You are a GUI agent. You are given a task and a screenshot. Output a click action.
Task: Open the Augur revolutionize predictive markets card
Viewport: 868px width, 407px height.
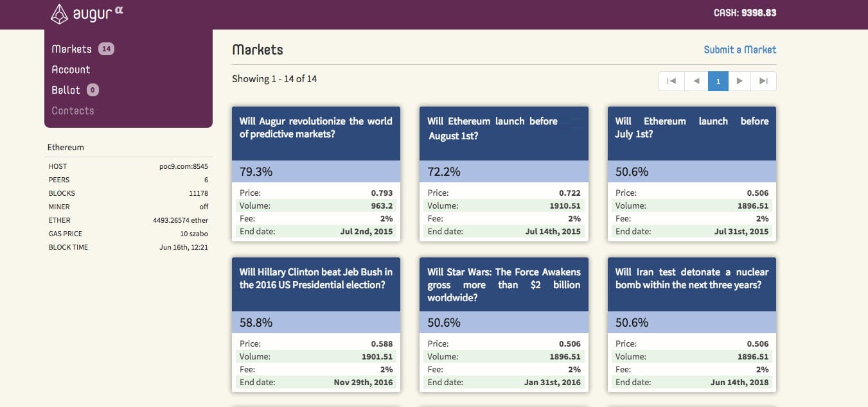[315, 128]
